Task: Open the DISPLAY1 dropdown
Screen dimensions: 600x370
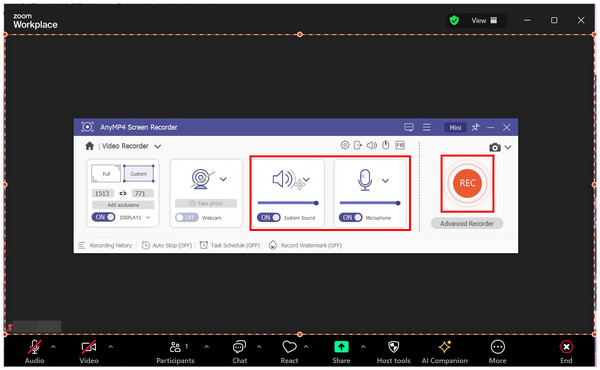Action: (148, 217)
